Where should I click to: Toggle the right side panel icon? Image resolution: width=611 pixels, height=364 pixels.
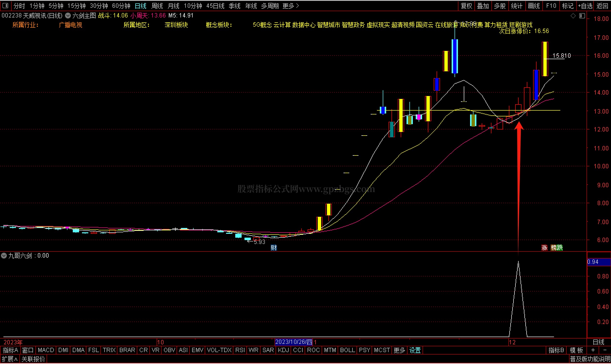click(582, 16)
